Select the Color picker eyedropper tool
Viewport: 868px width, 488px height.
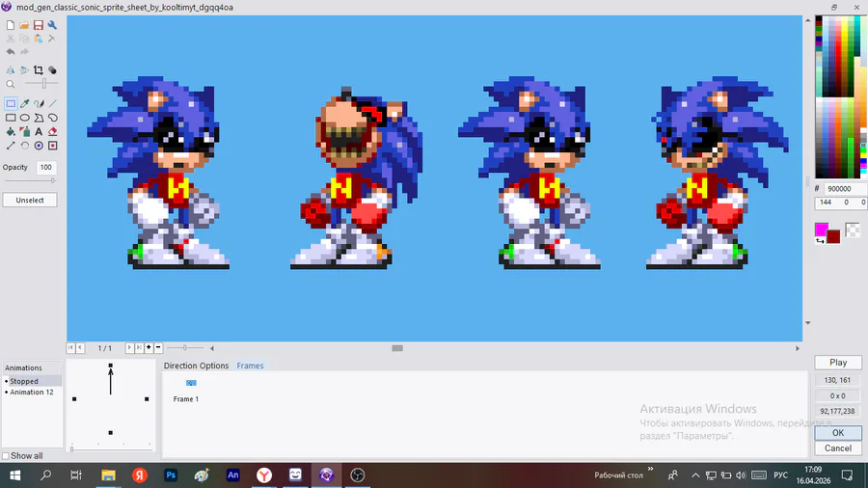pyautogui.click(x=25, y=103)
